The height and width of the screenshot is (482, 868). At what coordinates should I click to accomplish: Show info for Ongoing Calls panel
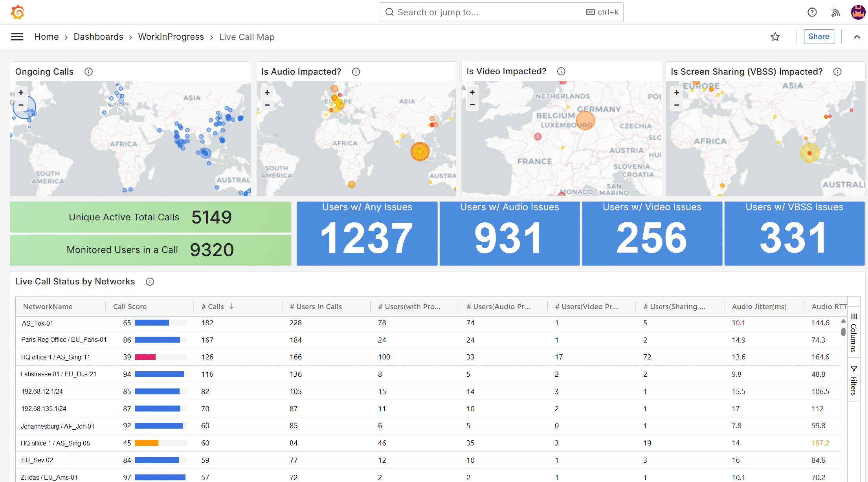88,72
